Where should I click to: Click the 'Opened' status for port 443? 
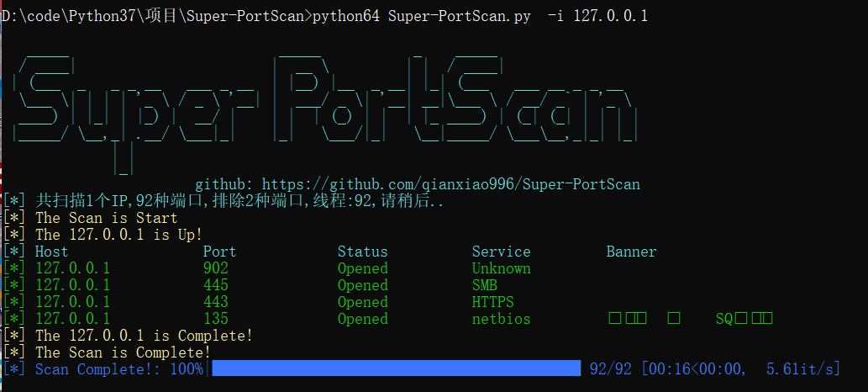coord(363,302)
